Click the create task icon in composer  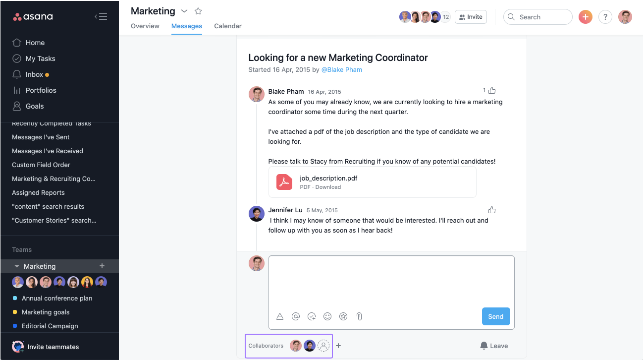[312, 316]
